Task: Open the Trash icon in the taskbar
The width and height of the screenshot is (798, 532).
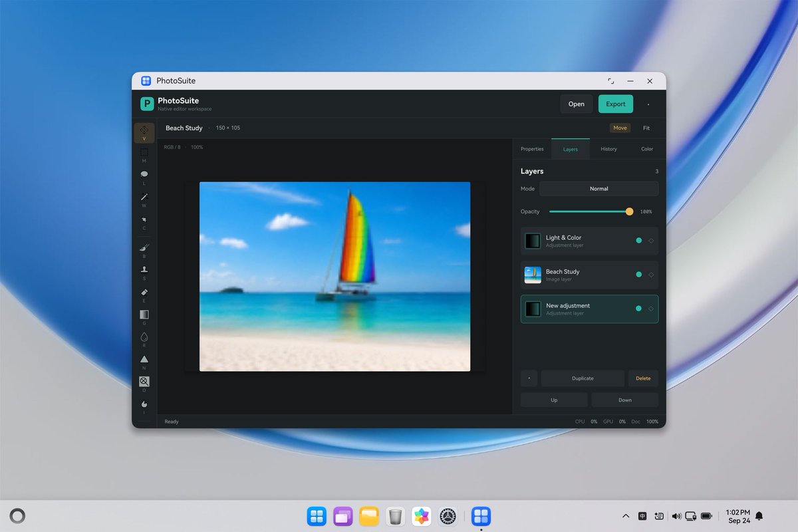Action: 396,516
